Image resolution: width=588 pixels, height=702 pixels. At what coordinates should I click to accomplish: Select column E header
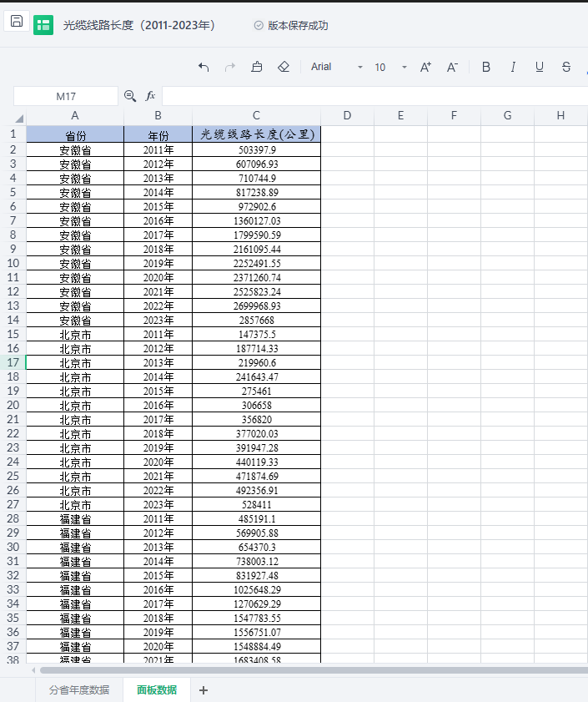point(400,116)
